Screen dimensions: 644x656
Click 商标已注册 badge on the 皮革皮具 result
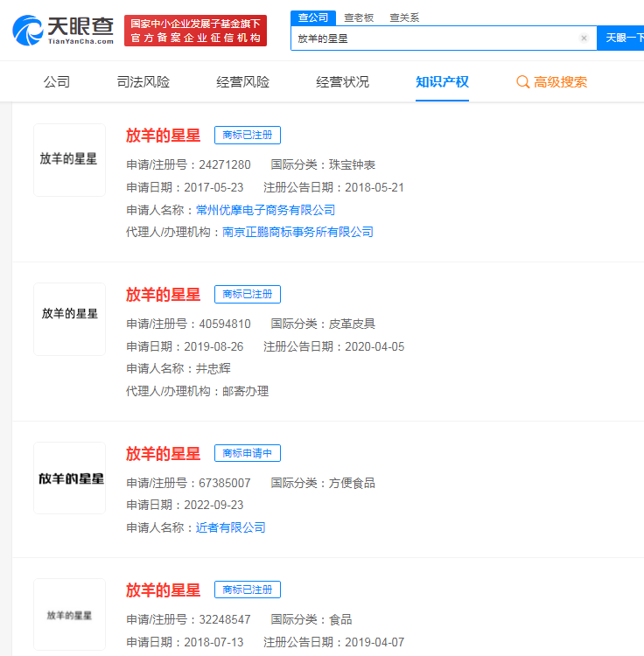[x=248, y=295]
